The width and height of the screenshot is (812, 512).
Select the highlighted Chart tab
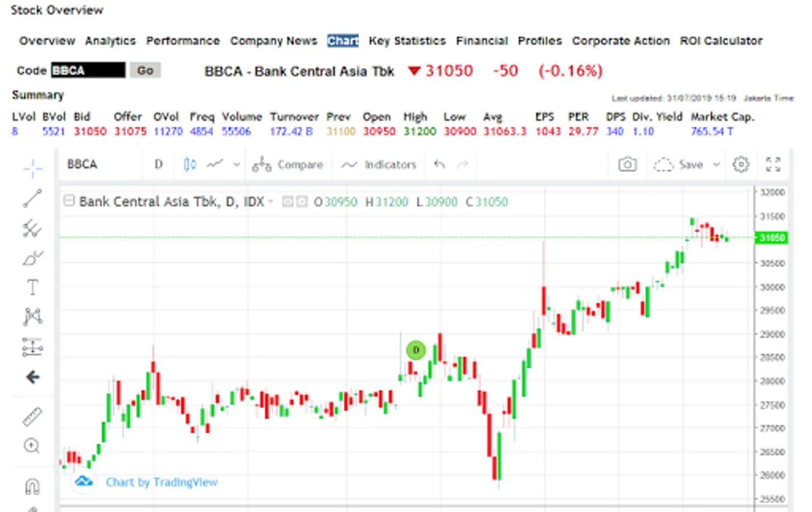[x=343, y=41]
